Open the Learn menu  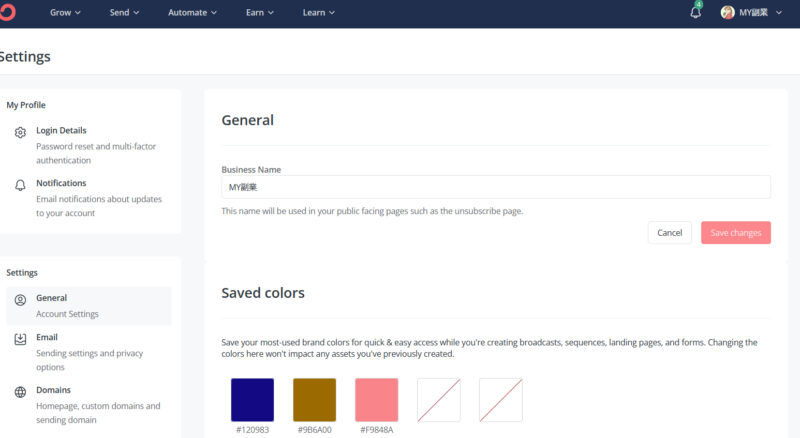coord(318,13)
